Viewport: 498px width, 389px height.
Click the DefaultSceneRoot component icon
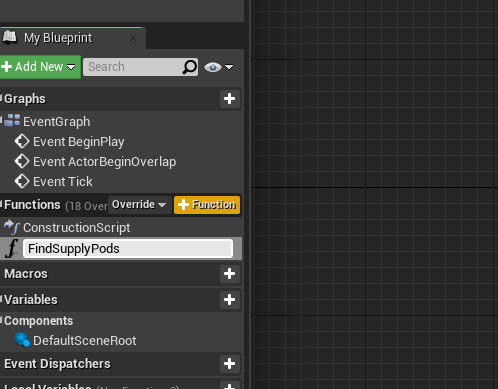point(22,340)
